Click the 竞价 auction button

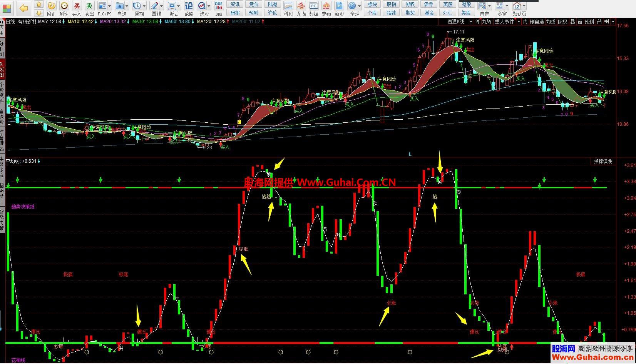[254, 4]
